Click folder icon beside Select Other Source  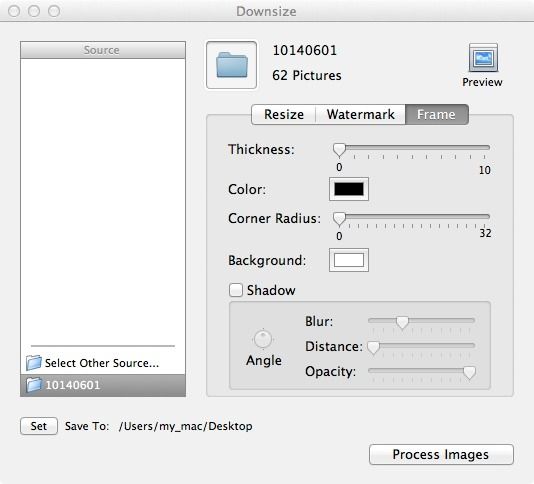coord(34,363)
